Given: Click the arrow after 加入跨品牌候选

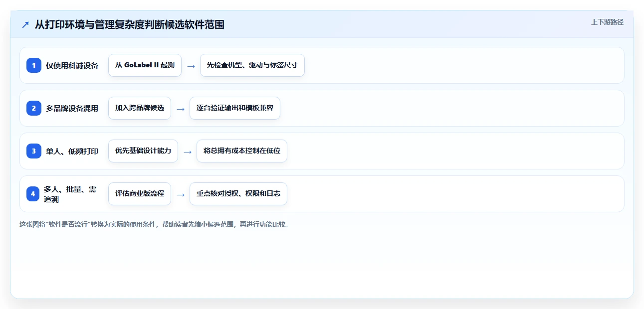Looking at the screenshot, I should click(x=181, y=109).
